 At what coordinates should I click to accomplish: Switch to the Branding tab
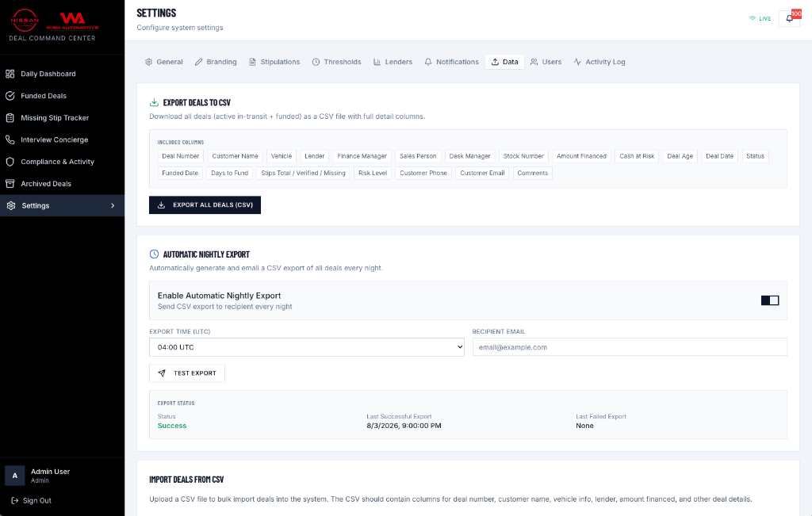tap(216, 62)
